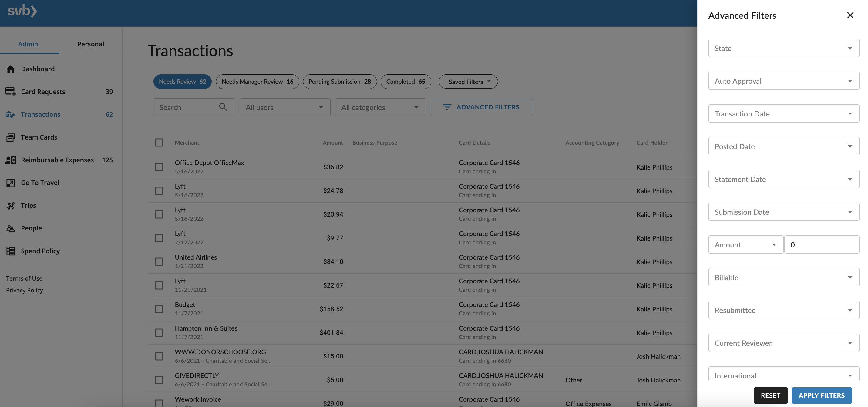This screenshot has height=407, width=868.
Task: Open the Current Reviewer dropdown
Action: point(783,343)
